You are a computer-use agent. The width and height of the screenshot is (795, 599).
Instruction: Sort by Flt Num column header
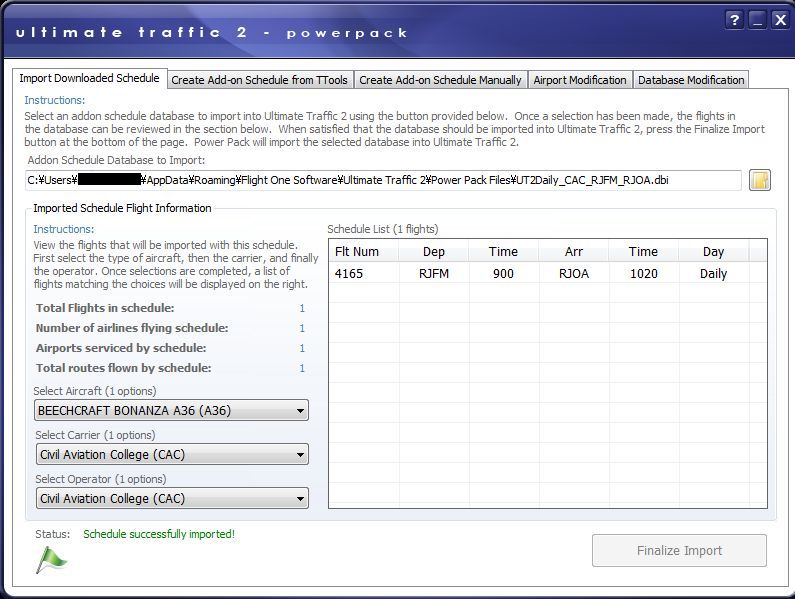364,252
